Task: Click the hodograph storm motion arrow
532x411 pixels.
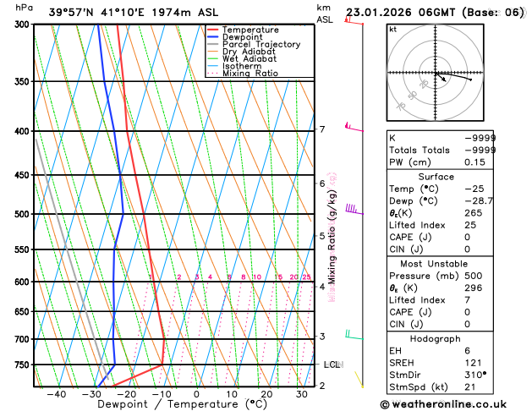Action: coord(441,77)
